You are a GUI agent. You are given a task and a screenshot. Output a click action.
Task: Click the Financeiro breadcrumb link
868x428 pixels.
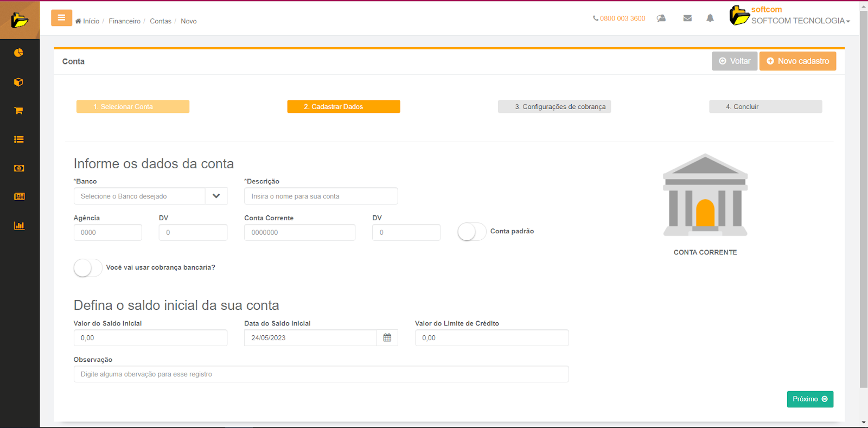point(124,21)
